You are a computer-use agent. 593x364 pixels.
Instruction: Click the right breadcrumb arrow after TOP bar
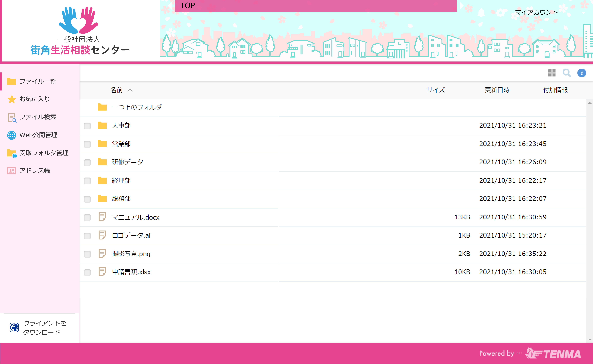coord(461,6)
